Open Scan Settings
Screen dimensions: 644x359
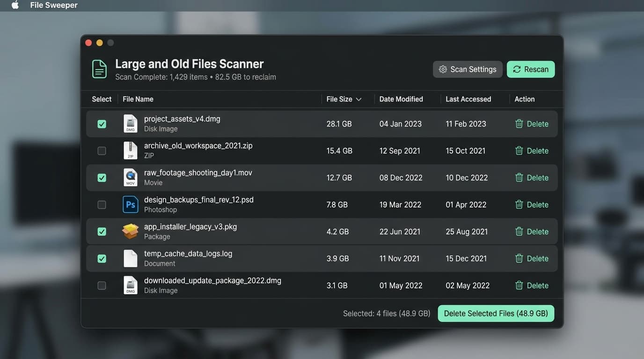pos(468,69)
